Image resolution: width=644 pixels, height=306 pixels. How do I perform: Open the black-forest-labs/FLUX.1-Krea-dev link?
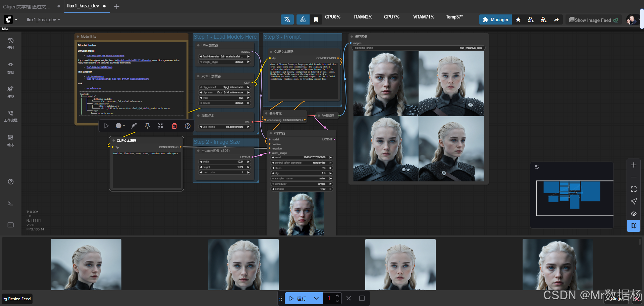(134, 60)
